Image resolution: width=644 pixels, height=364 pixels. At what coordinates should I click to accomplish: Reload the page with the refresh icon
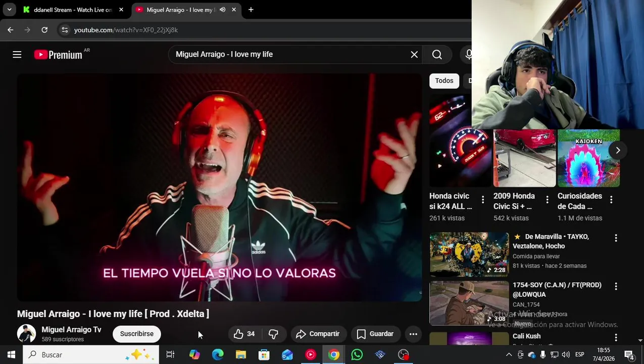(x=44, y=30)
